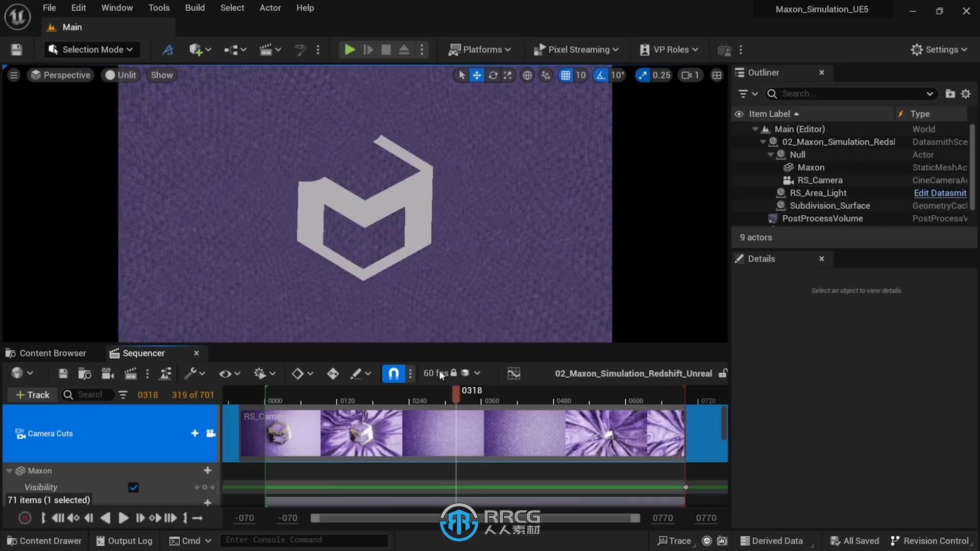Open the Tools menu in menu bar
This screenshot has height=551, width=980.
pos(158,8)
